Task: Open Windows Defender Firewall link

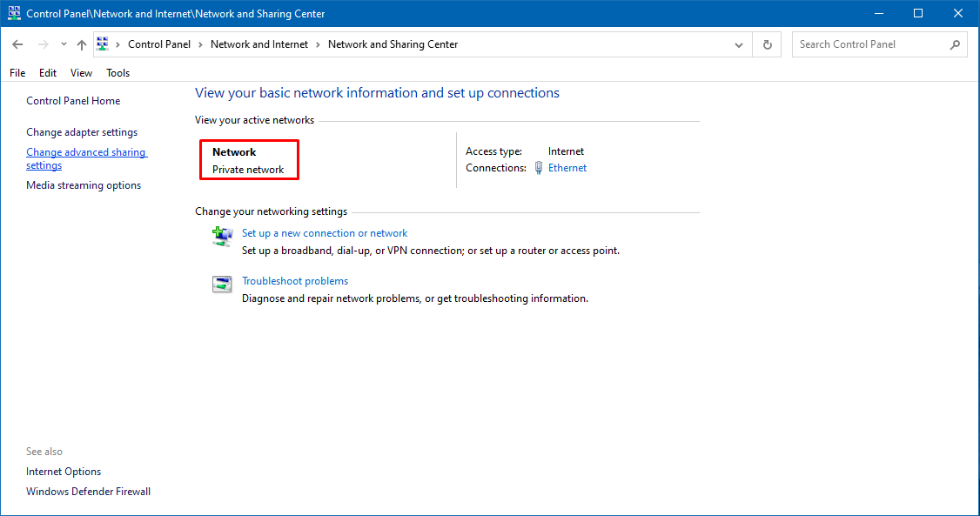Action: (x=88, y=491)
